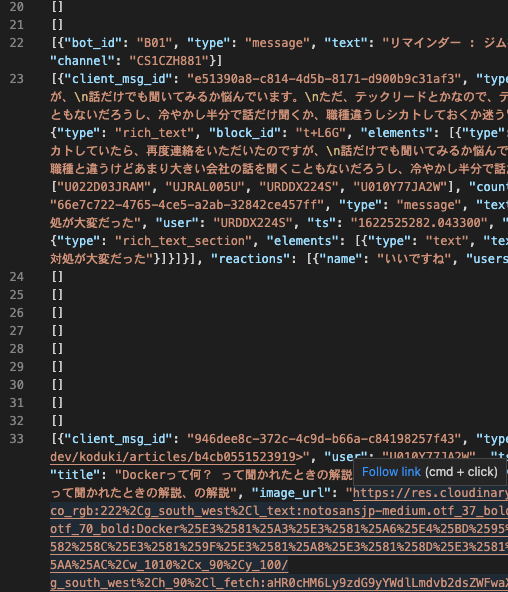The height and width of the screenshot is (592, 508).
Task: Click line number 22 in the gutter
Action: (17, 43)
